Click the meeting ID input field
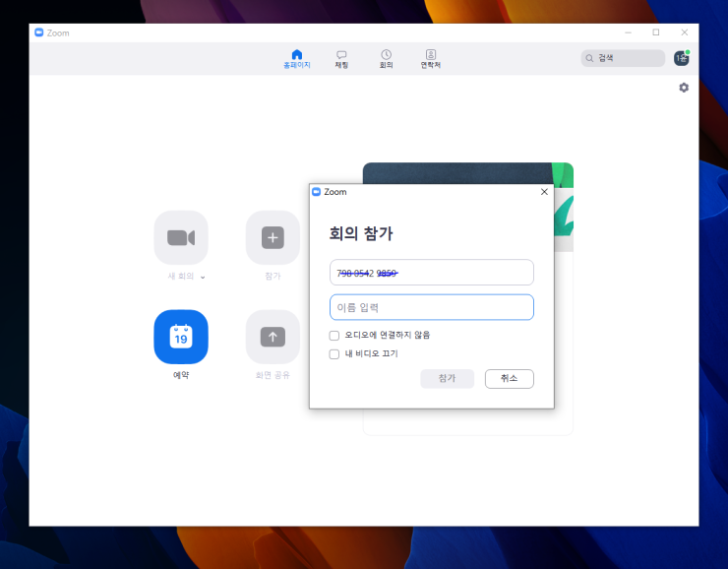Viewport: 728px width, 569px height. point(431,272)
